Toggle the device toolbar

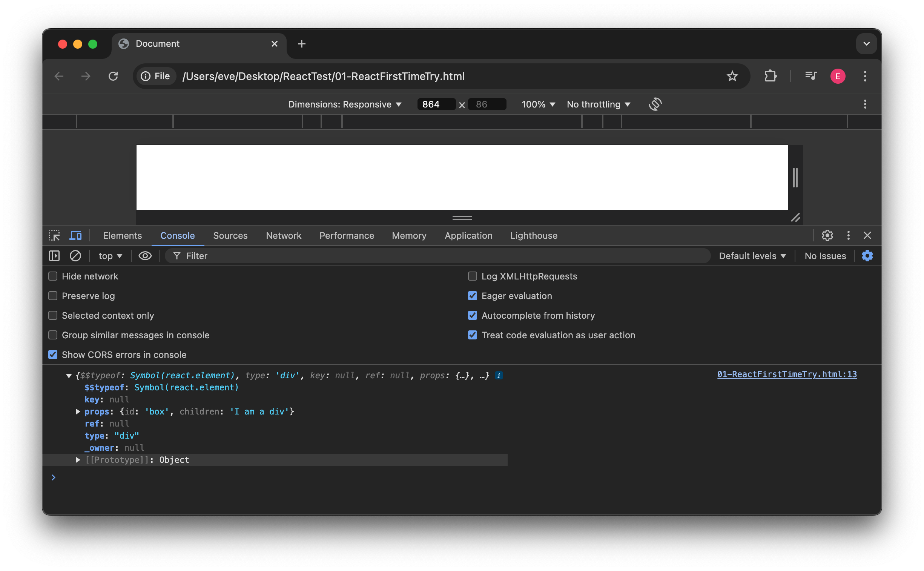(x=75, y=235)
